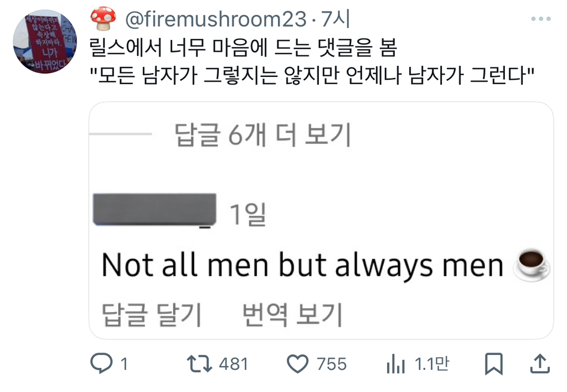Click the 755 likes count
567x392 pixels.
pos(331,364)
